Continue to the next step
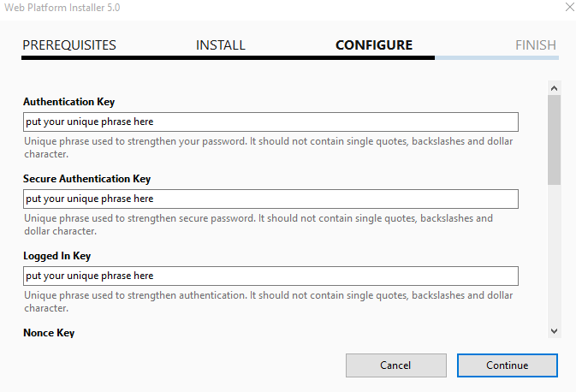 508,365
